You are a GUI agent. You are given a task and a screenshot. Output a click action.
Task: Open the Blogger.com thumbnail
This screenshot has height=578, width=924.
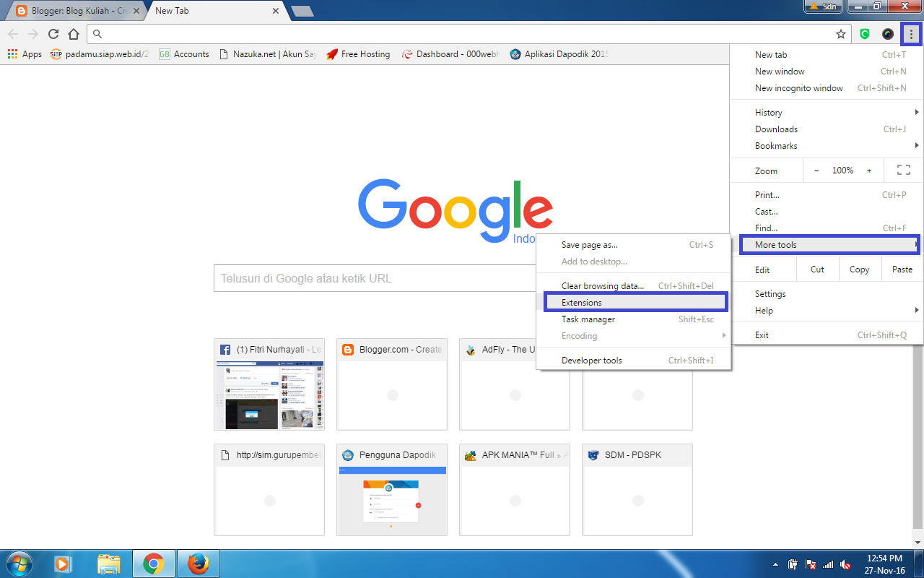coord(392,384)
